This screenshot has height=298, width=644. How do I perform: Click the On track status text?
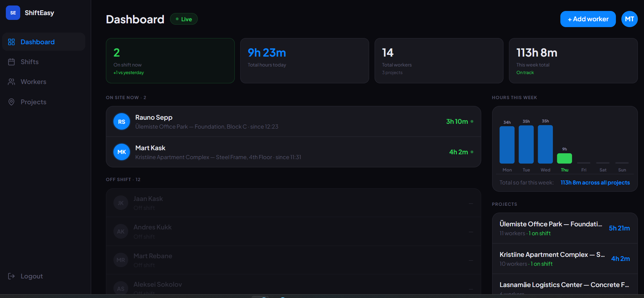click(x=525, y=72)
